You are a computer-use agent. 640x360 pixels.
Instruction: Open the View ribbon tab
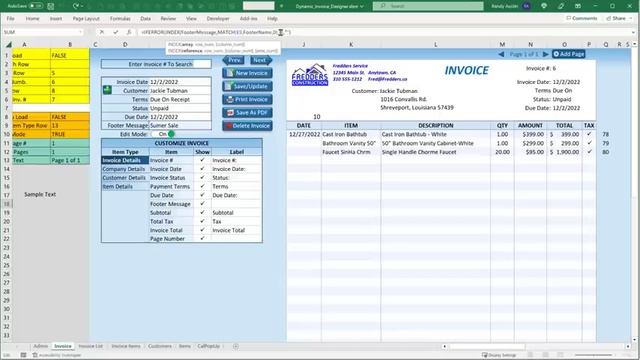[x=191, y=18]
